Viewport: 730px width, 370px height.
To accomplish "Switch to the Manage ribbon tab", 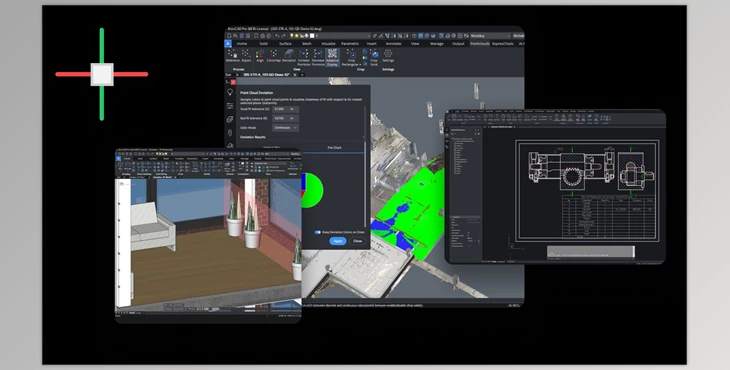I will point(436,43).
